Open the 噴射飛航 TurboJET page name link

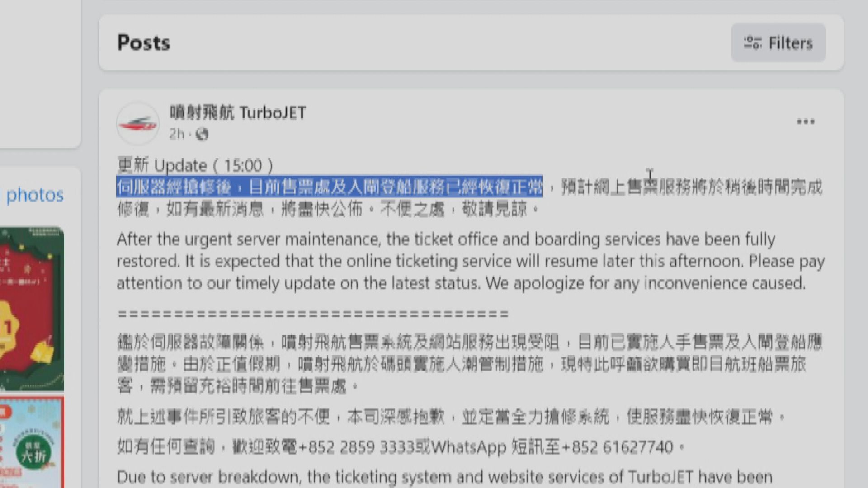238,113
